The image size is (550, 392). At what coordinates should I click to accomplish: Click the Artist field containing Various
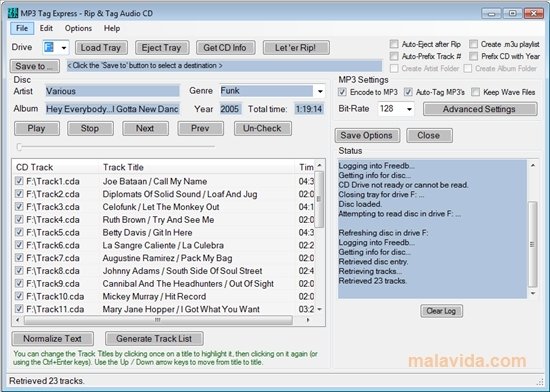[x=112, y=91]
